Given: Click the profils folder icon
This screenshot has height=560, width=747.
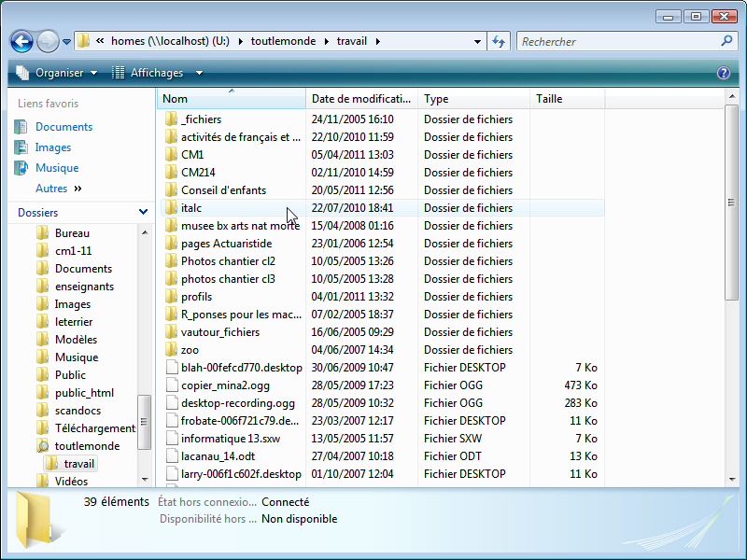Looking at the screenshot, I should (171, 297).
